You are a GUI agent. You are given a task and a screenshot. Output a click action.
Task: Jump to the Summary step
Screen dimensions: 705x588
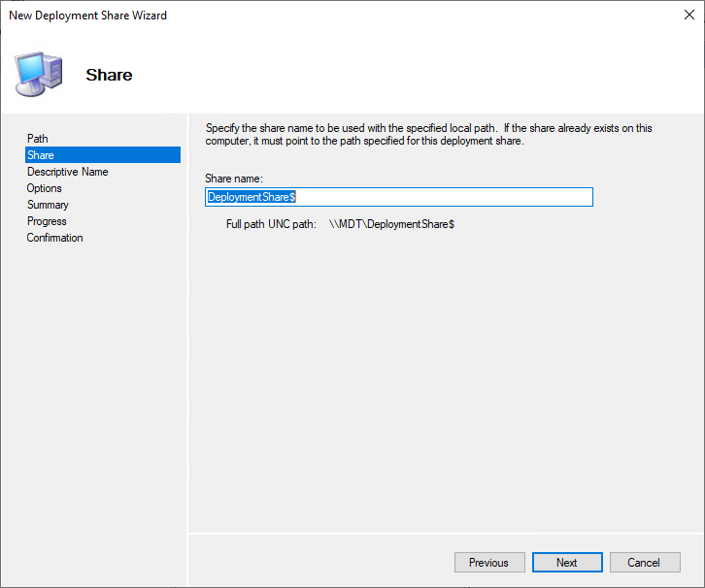(48, 205)
